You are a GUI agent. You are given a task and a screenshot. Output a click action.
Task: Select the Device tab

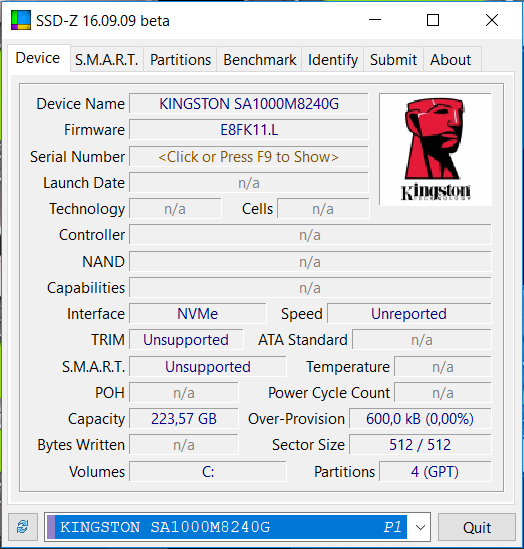click(x=38, y=58)
